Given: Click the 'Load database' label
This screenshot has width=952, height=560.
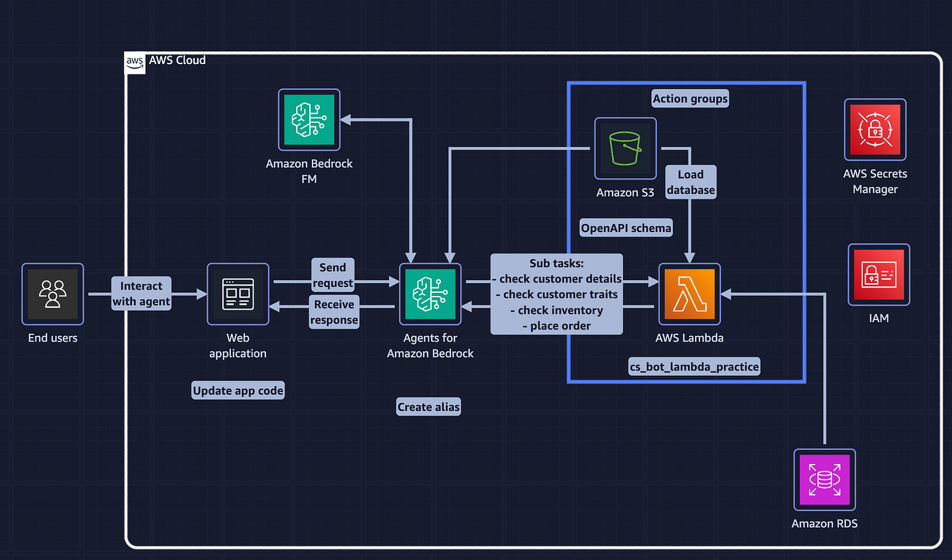Looking at the screenshot, I should (690, 182).
